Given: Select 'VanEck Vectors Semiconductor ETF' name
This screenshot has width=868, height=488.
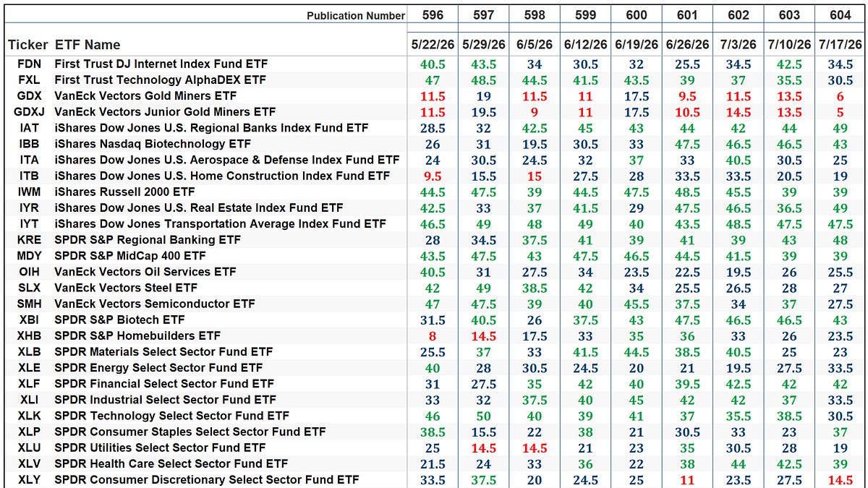Looking at the screenshot, I should pyautogui.click(x=155, y=304).
